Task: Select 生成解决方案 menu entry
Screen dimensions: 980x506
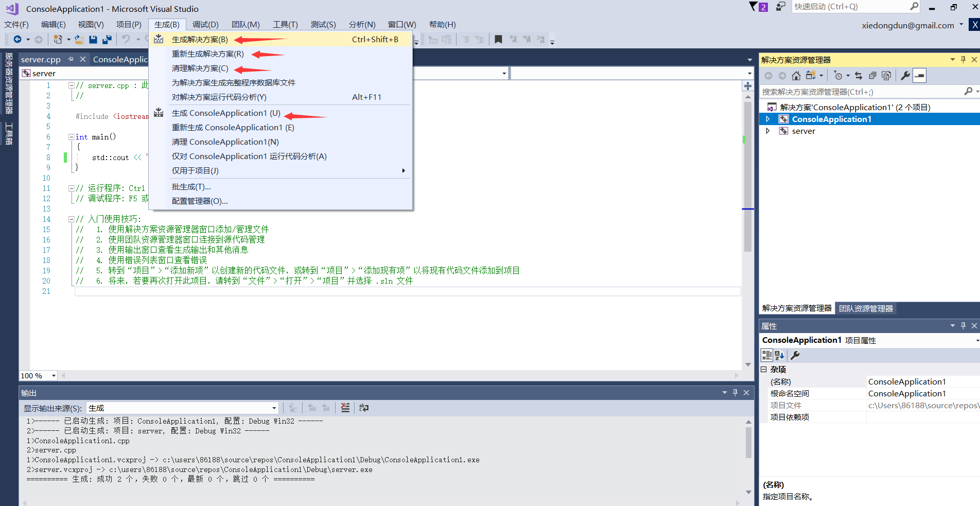Action: 280,39
